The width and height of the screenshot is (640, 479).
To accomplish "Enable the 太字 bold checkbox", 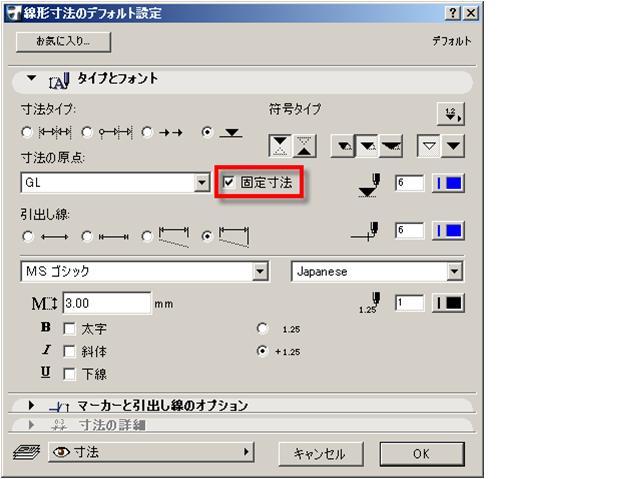I will [x=69, y=328].
